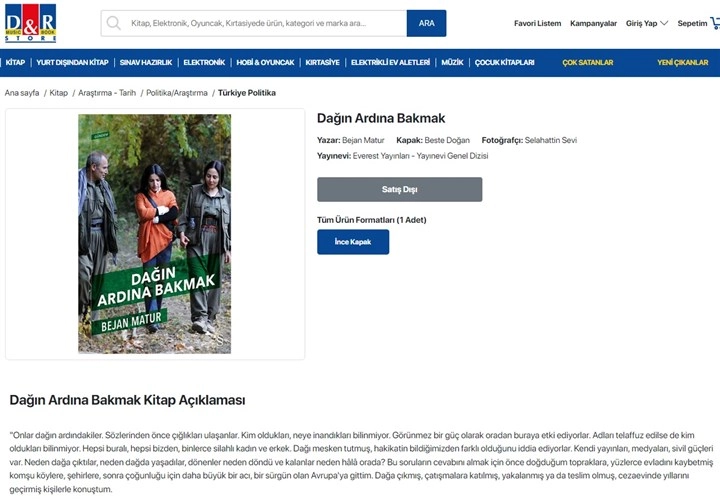Click the author link Bejan Matur
Viewport: 720px width, 504px height.
click(363, 140)
